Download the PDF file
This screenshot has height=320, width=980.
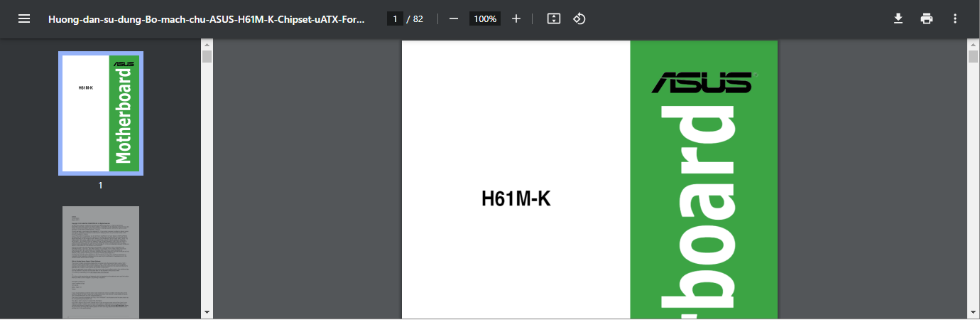(x=898, y=19)
